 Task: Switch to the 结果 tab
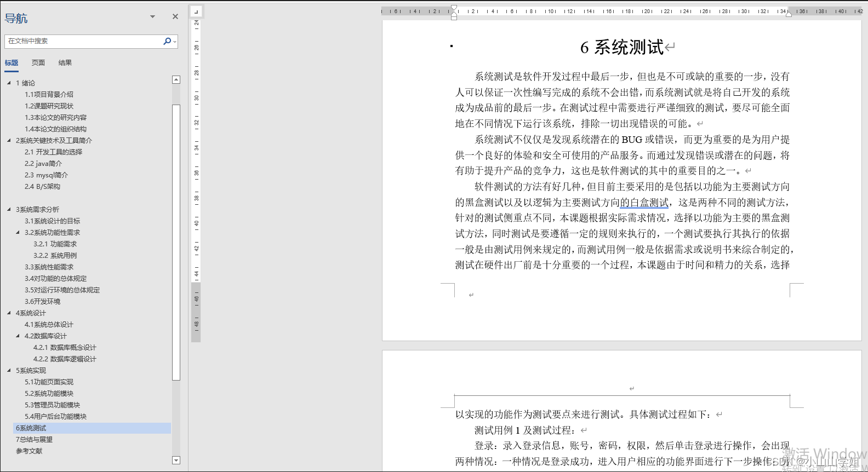point(65,63)
